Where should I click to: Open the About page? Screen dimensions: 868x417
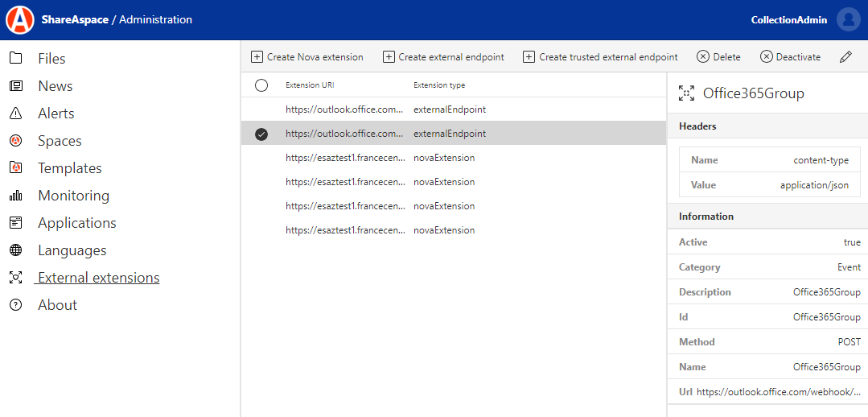point(58,305)
